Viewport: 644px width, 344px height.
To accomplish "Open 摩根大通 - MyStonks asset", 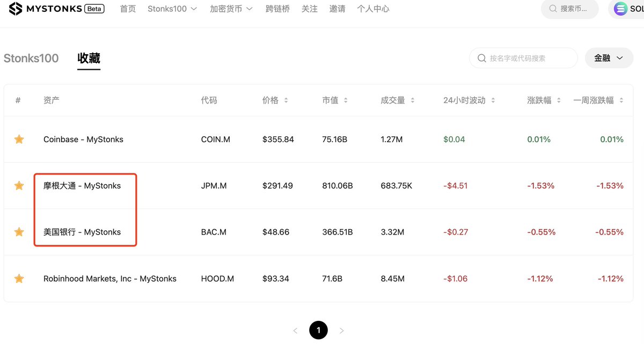I will 82,186.
